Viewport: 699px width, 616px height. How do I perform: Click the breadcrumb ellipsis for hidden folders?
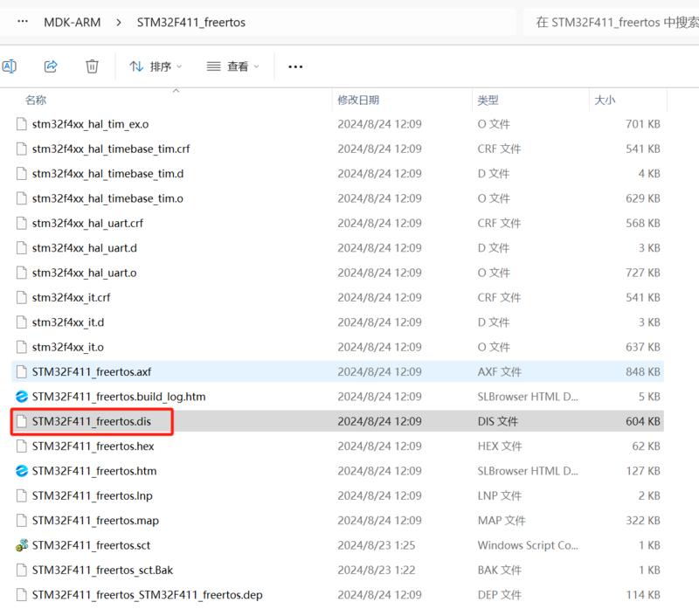(23, 21)
